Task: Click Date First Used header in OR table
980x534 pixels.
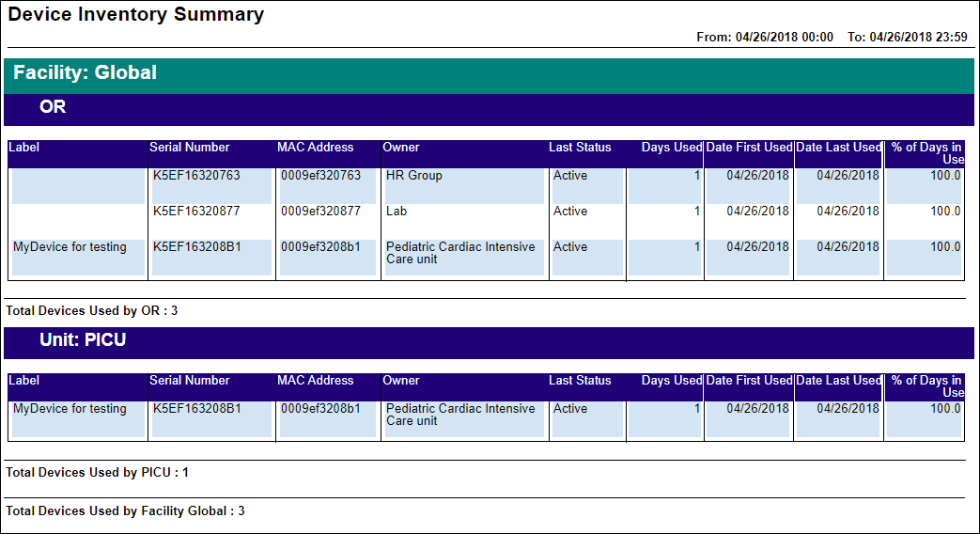Action: pyautogui.click(x=750, y=147)
